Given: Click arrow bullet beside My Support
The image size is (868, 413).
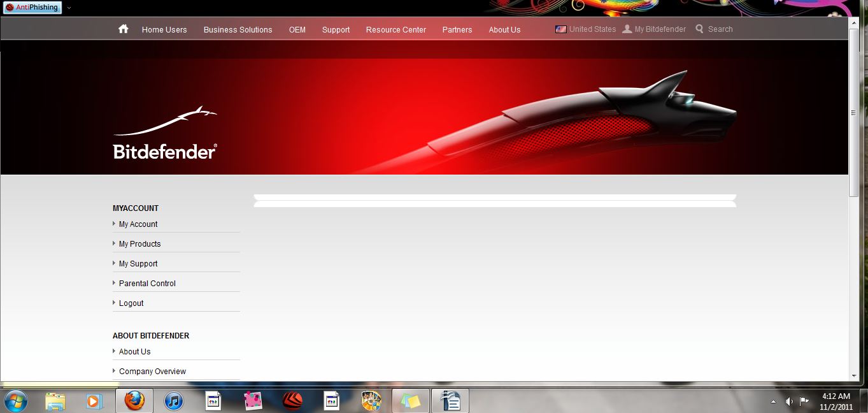Looking at the screenshot, I should (x=114, y=263).
